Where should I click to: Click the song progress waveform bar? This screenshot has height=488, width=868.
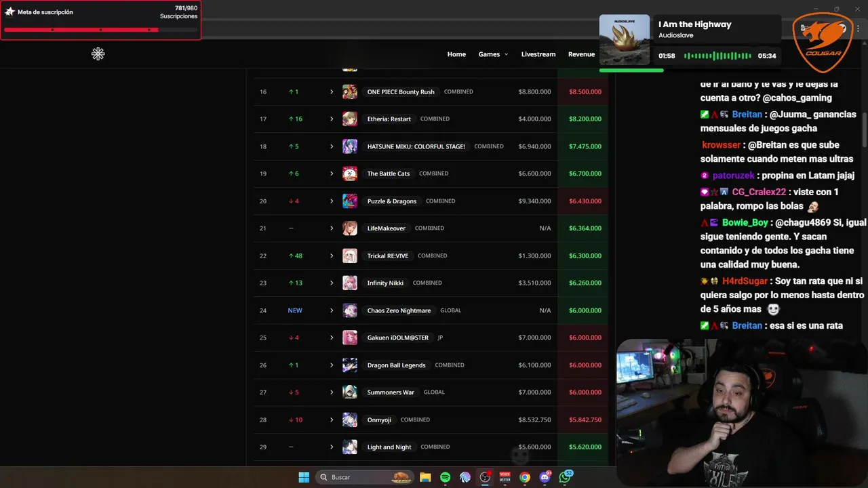tap(717, 56)
